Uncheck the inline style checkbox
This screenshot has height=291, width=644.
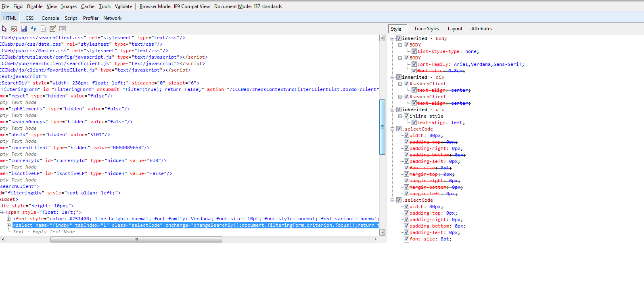coord(406,116)
